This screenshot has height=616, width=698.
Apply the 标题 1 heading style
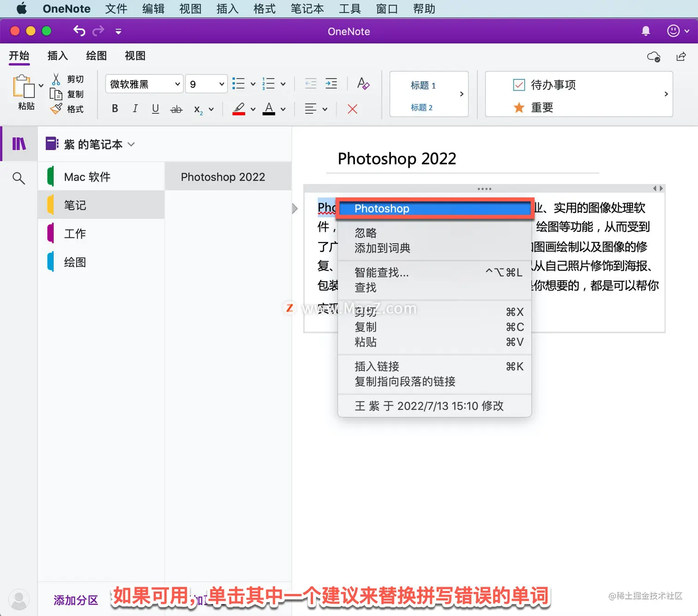(x=423, y=85)
